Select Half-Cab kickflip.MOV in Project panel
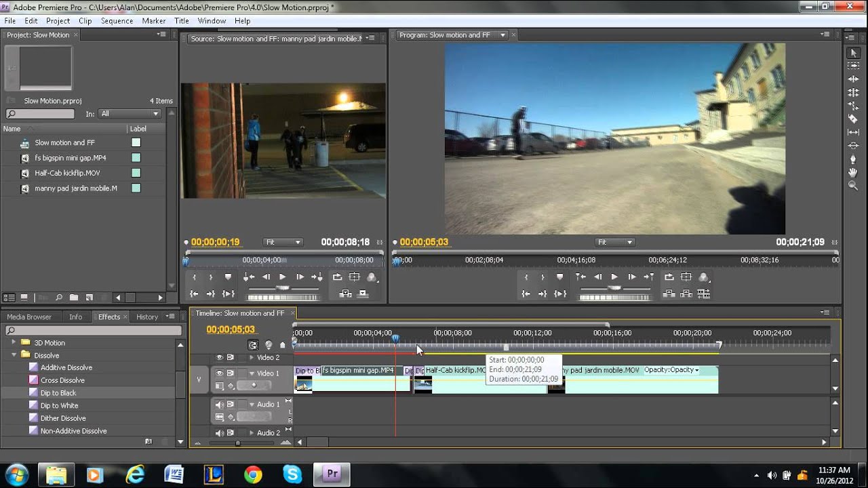This screenshot has height=488, width=868. point(67,173)
